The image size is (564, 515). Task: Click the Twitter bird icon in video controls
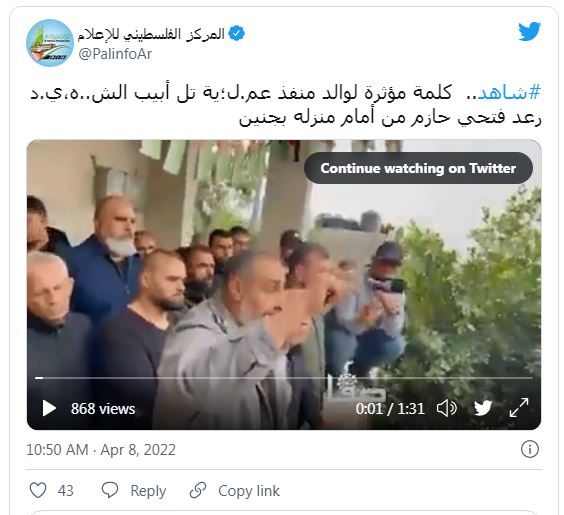[x=482, y=408]
